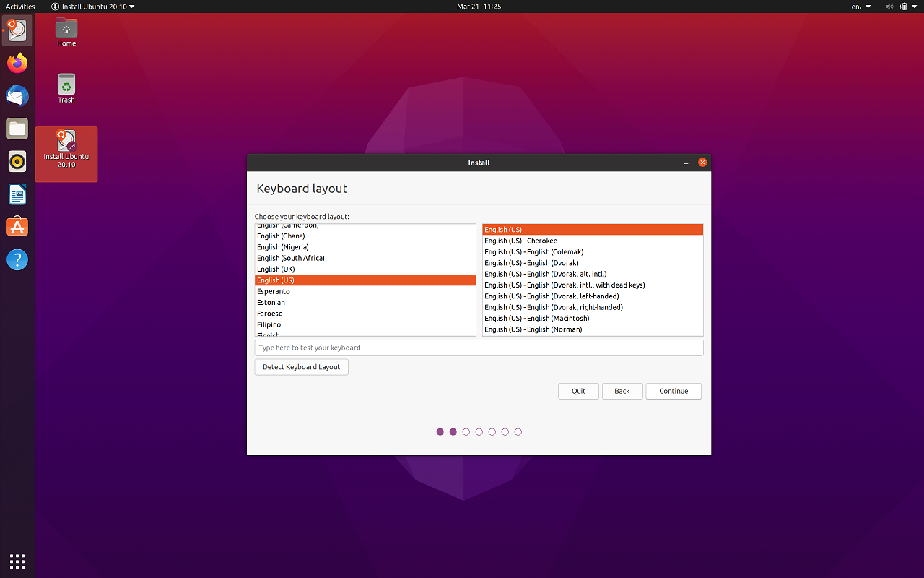924x578 pixels.
Task: Choose English (South Africa) layout
Action: tap(365, 258)
